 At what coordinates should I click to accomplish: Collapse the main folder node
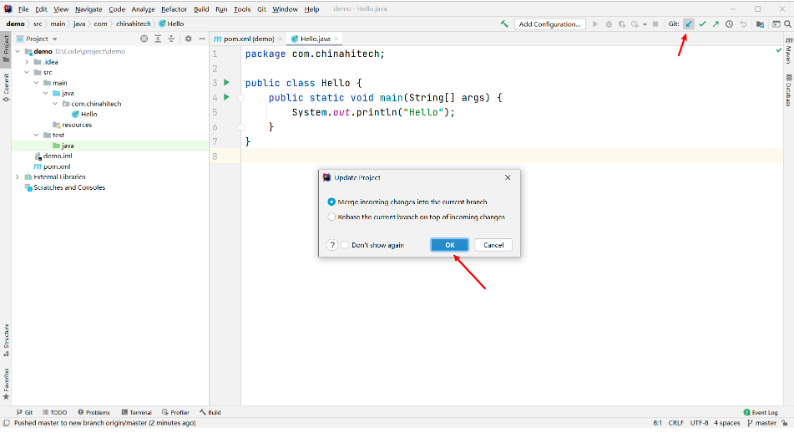[36, 83]
